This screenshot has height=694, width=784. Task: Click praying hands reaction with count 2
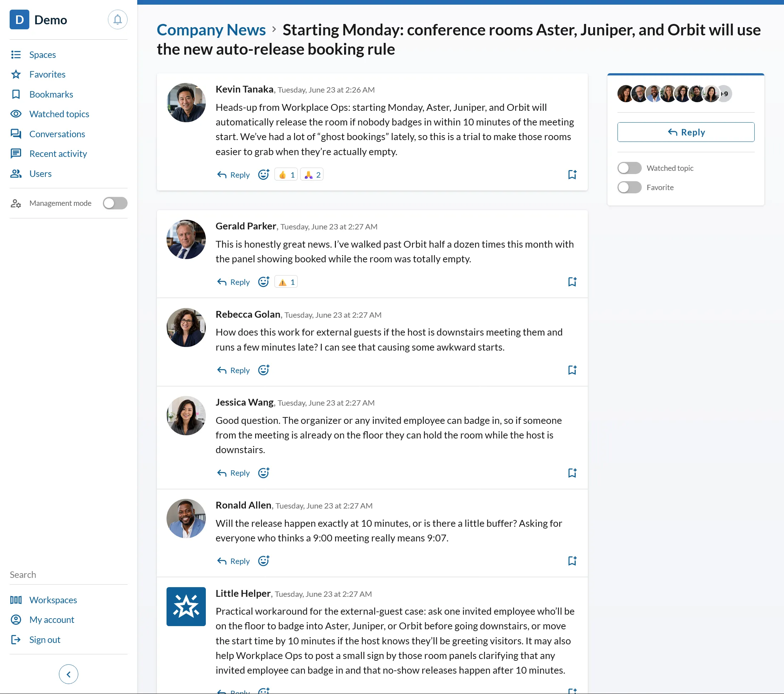[312, 174]
